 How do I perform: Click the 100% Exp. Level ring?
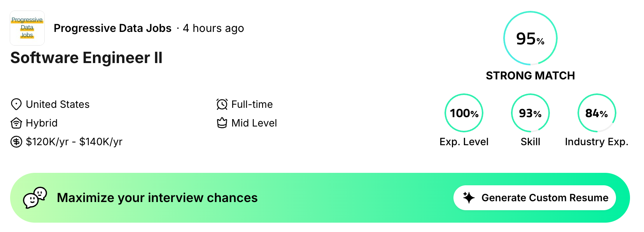(x=464, y=113)
